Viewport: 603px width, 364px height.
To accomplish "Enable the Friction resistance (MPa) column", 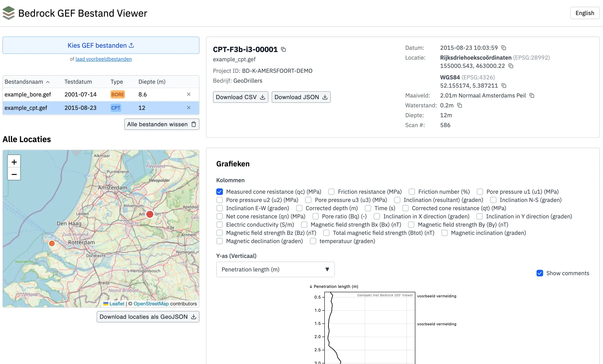I will (331, 191).
